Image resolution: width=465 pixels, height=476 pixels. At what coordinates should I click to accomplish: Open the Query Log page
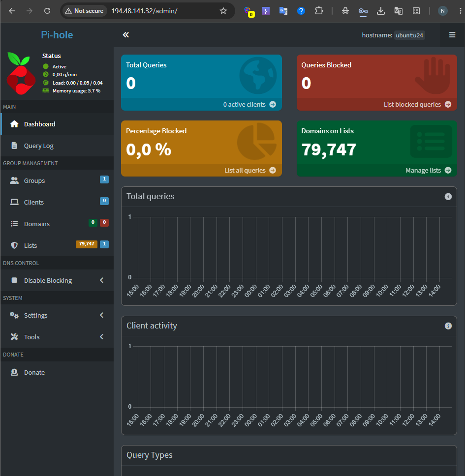57,146
